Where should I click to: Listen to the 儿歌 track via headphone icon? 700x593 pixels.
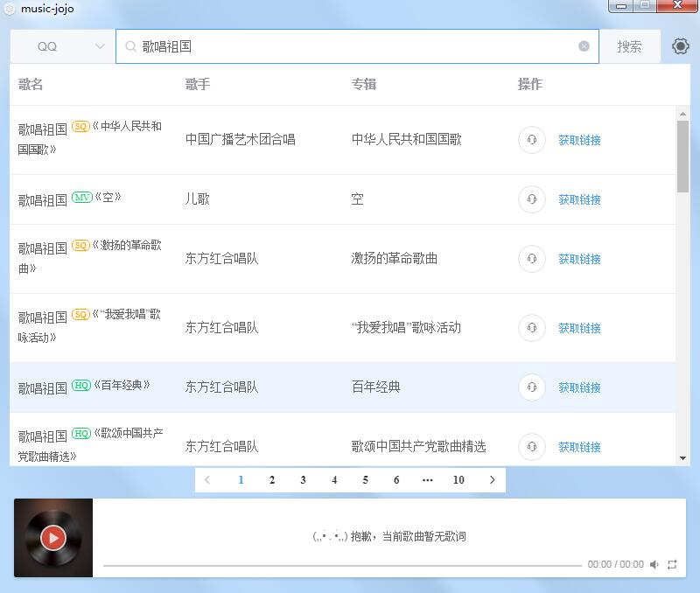tap(531, 199)
